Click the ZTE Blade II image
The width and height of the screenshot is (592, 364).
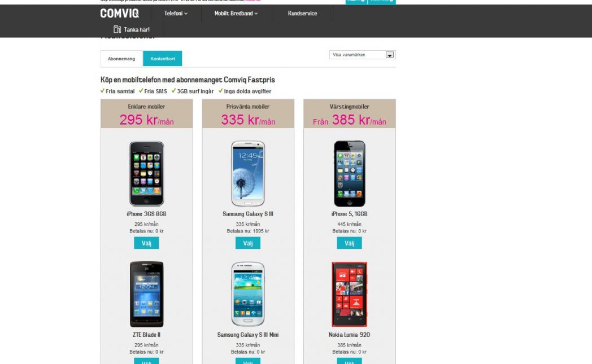click(x=146, y=294)
